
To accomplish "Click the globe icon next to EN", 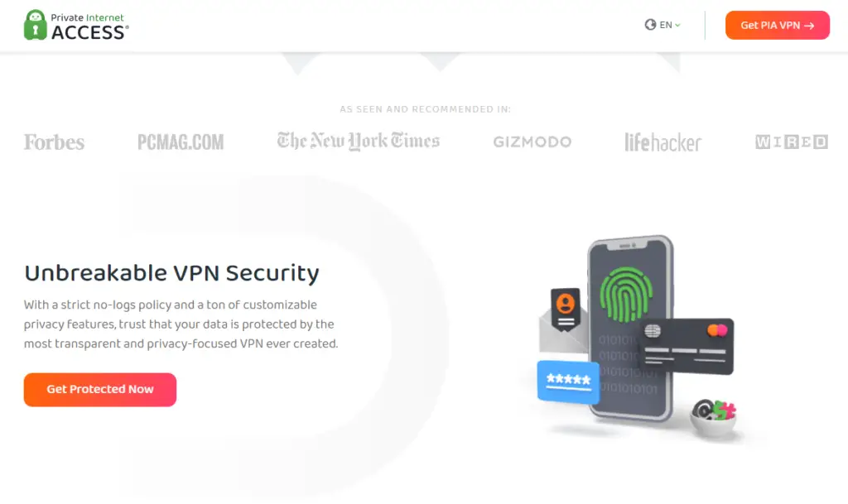I will [650, 25].
